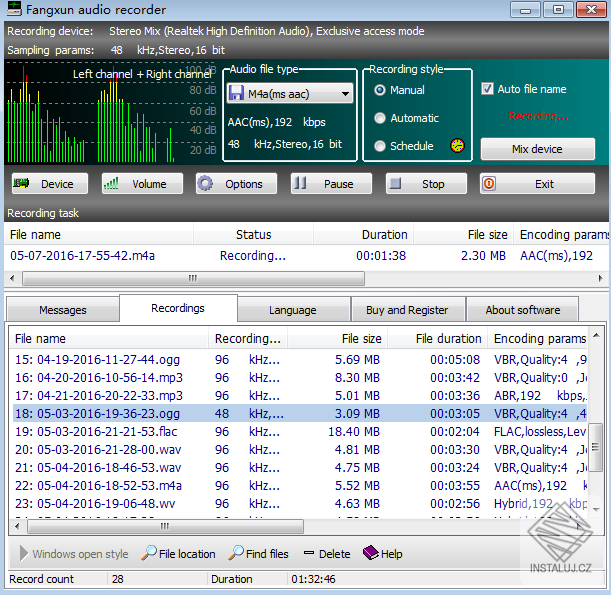Click the Options gear icon
Viewport: 611px width, 595px height.
205,183
